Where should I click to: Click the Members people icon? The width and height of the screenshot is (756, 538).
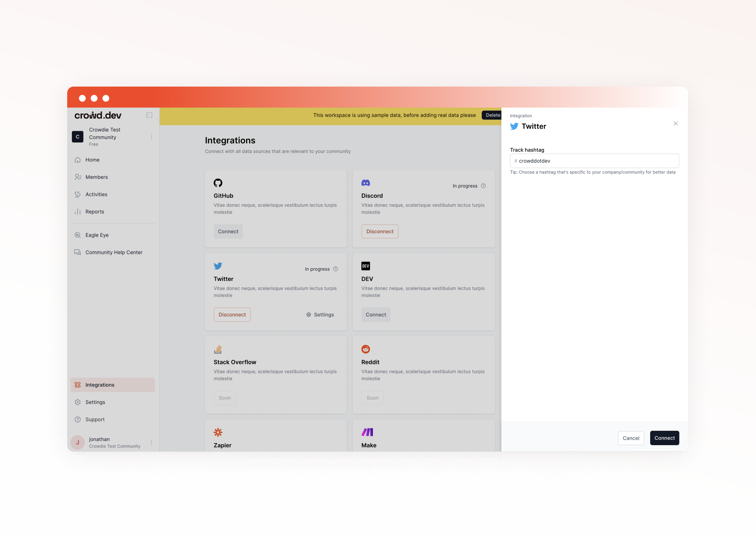pos(78,177)
